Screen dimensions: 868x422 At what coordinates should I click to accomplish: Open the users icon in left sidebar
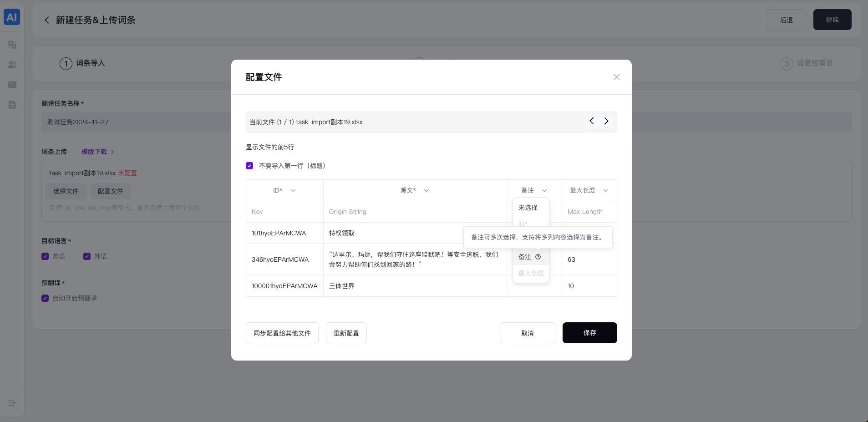12,65
